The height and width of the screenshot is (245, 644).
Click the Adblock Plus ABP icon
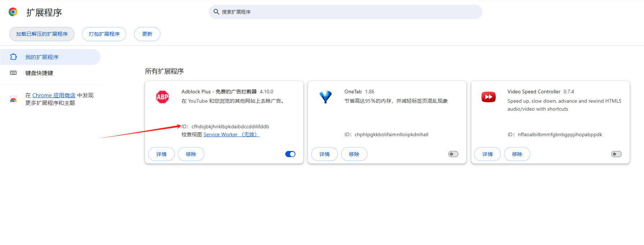(x=163, y=97)
